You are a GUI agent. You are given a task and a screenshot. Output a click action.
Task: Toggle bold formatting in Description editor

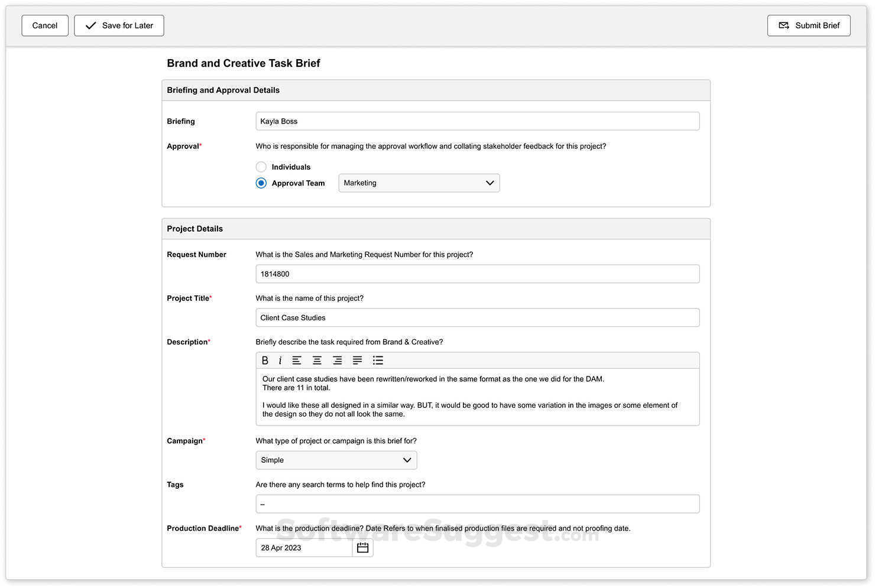tap(265, 360)
